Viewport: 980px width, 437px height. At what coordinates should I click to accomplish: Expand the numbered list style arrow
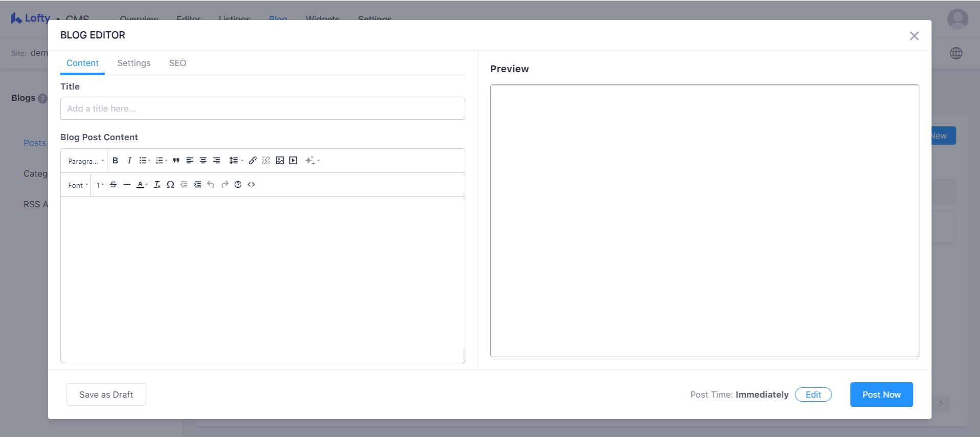(x=166, y=161)
